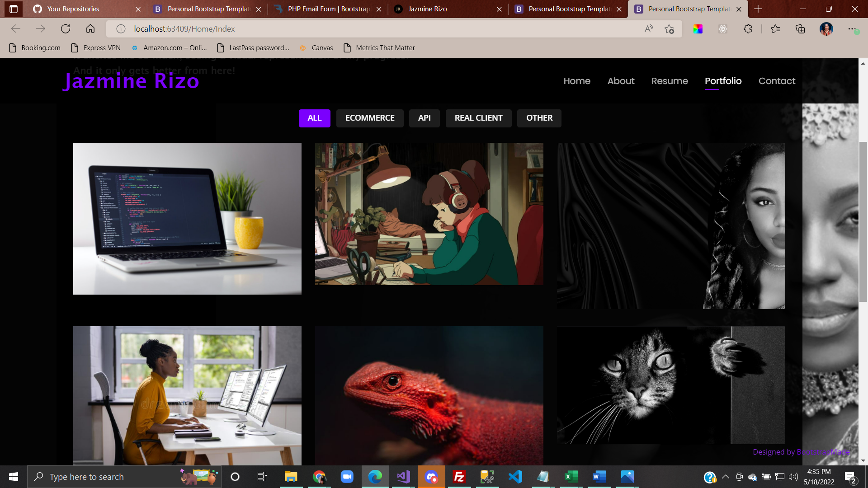
Task: Click the browser refresh icon
Action: (66, 29)
